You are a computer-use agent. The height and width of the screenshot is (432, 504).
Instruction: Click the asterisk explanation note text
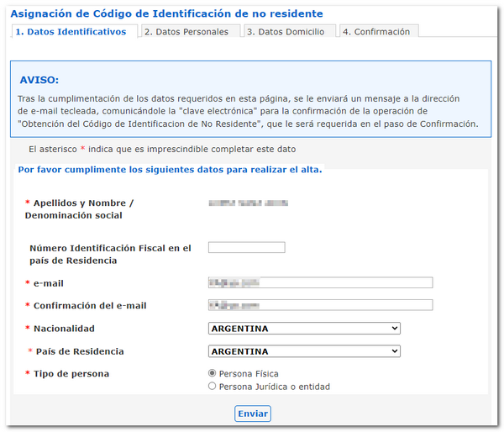[x=161, y=149]
